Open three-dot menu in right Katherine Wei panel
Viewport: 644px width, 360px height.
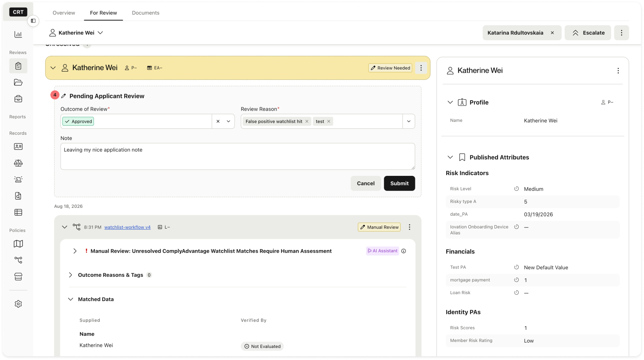[x=618, y=71]
